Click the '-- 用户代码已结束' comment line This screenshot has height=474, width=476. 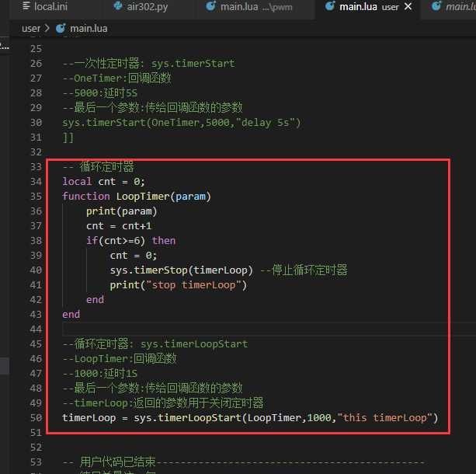[x=243, y=462]
